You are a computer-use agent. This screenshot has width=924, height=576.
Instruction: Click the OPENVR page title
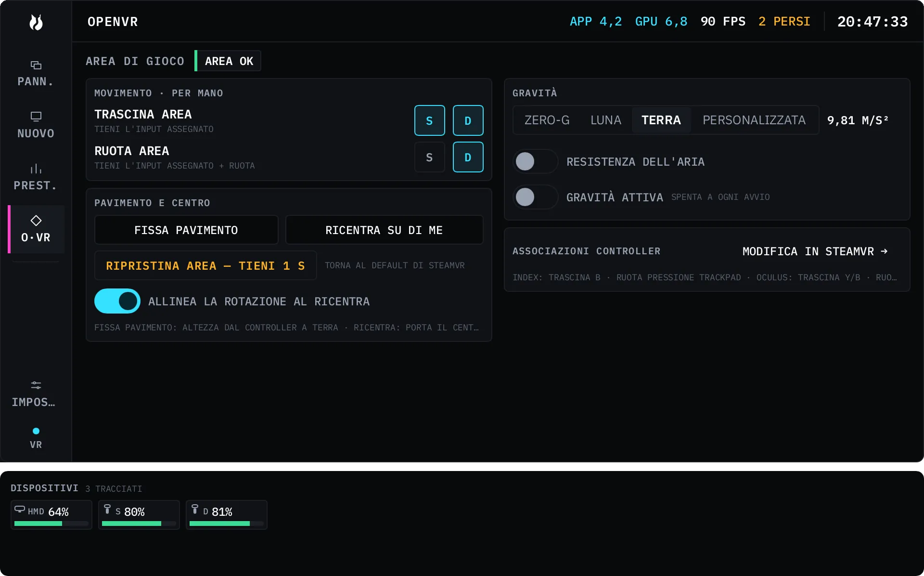tap(113, 22)
